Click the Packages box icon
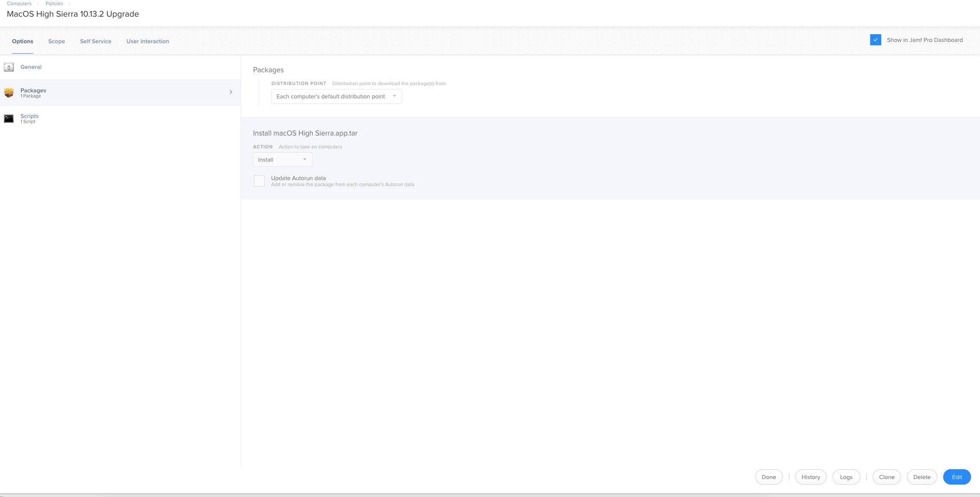 click(9, 92)
